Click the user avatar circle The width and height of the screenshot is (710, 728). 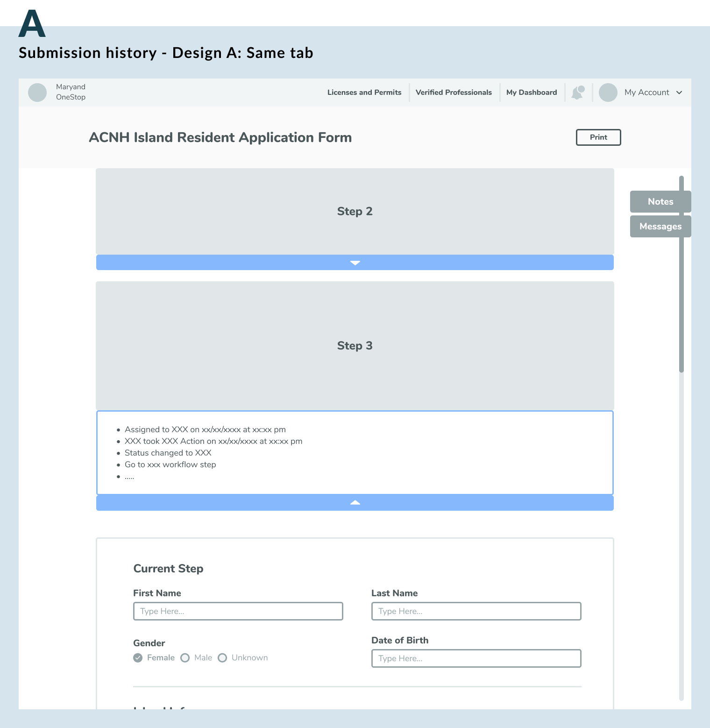(608, 93)
